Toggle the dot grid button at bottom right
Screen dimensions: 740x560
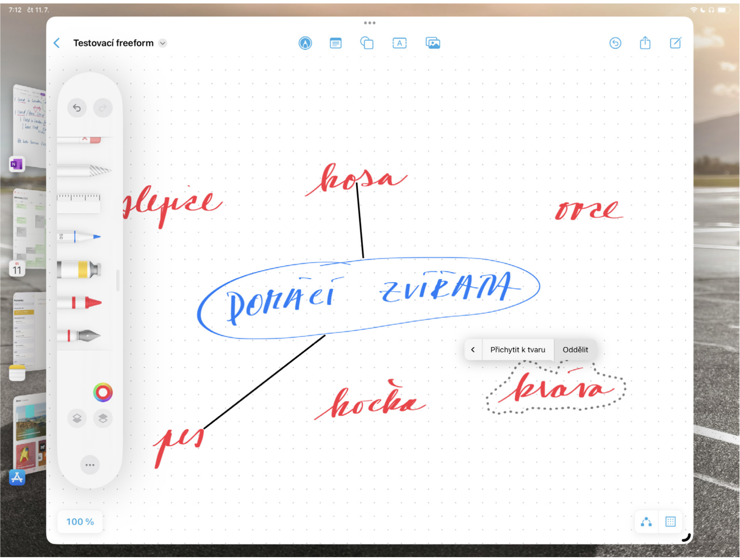(670, 521)
